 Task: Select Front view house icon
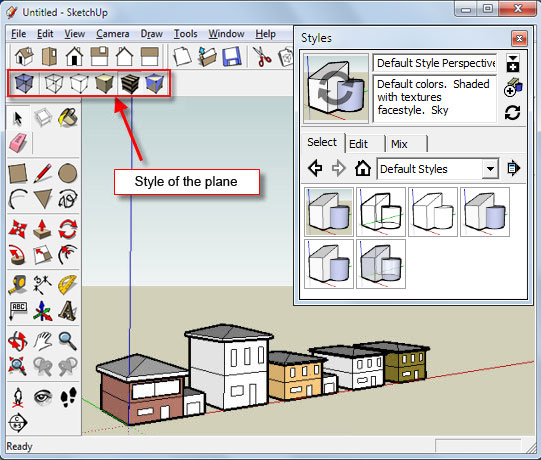point(75,56)
